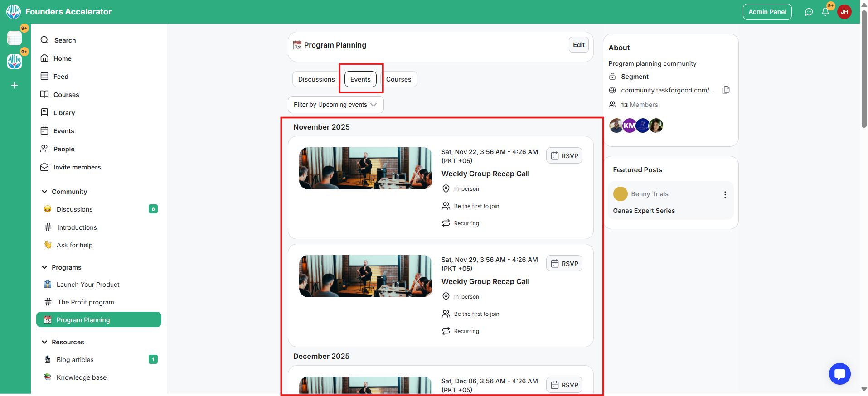
Task: Open the direct messages chat icon
Action: 809,12
